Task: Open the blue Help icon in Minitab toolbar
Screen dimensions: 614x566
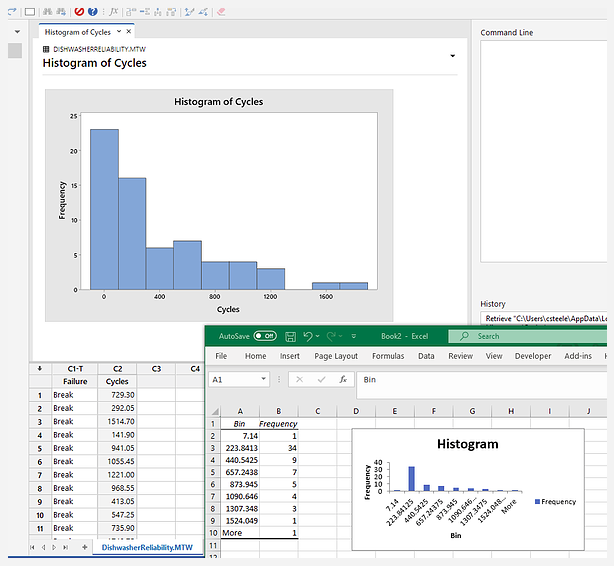Action: [92, 12]
